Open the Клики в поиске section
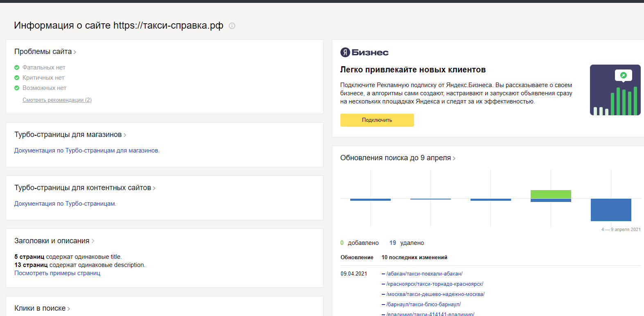 (x=43, y=308)
